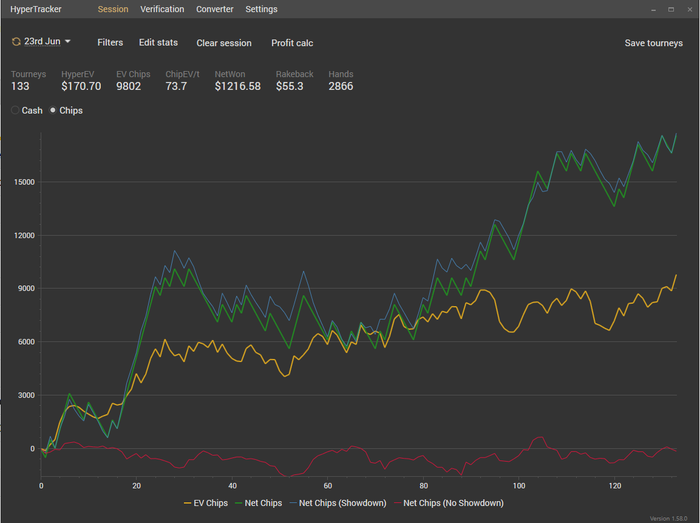Click the Hands value 2866

341,86
